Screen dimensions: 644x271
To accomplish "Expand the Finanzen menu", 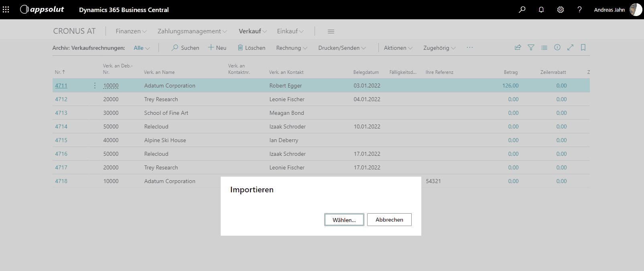I will tap(131, 31).
